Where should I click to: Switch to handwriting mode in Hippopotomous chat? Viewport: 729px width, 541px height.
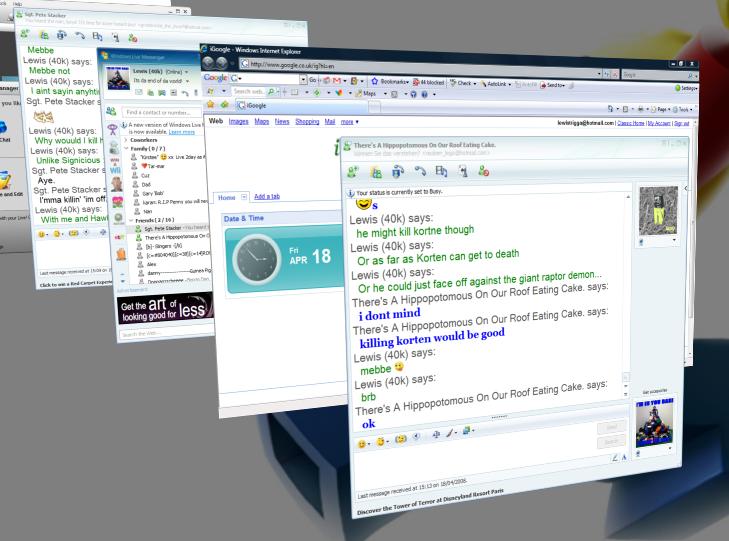pos(615,458)
